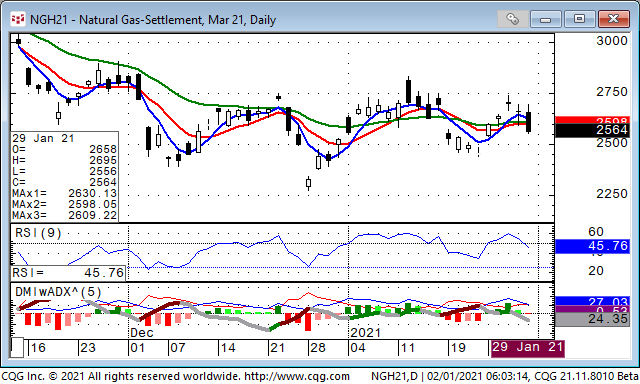Click the gray 24.35 ADX value tag
Screen dimensions: 640x384
tap(592, 319)
